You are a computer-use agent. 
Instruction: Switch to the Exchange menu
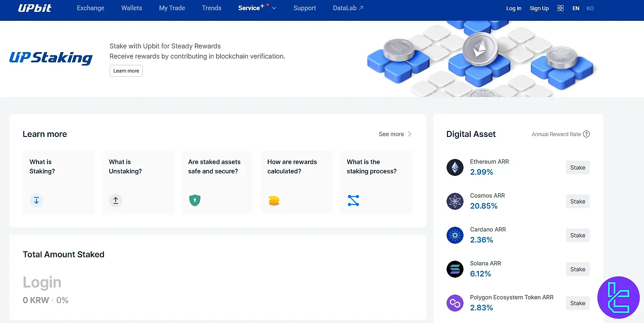tap(90, 8)
